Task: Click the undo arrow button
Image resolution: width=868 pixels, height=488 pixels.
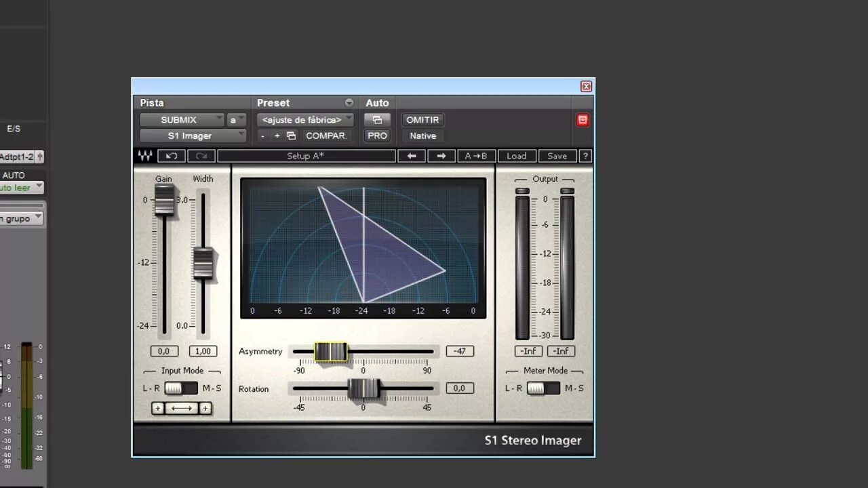Action: [172, 156]
